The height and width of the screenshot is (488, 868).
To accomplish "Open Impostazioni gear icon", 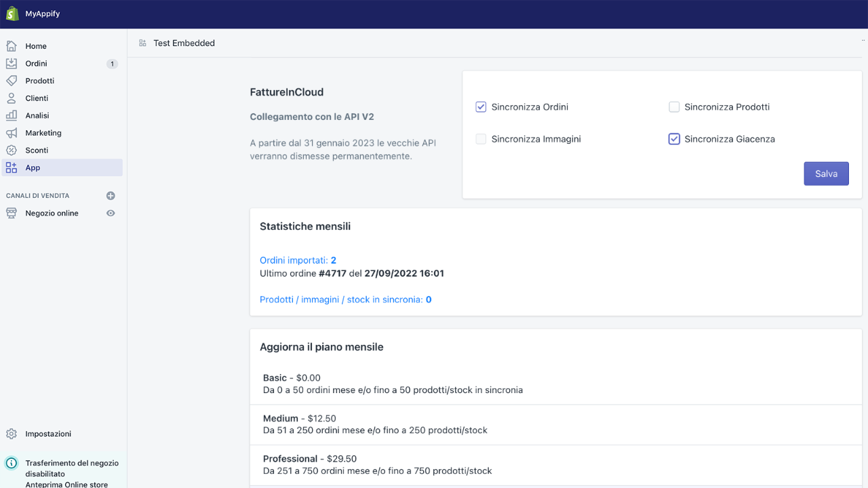I will pos(12,434).
